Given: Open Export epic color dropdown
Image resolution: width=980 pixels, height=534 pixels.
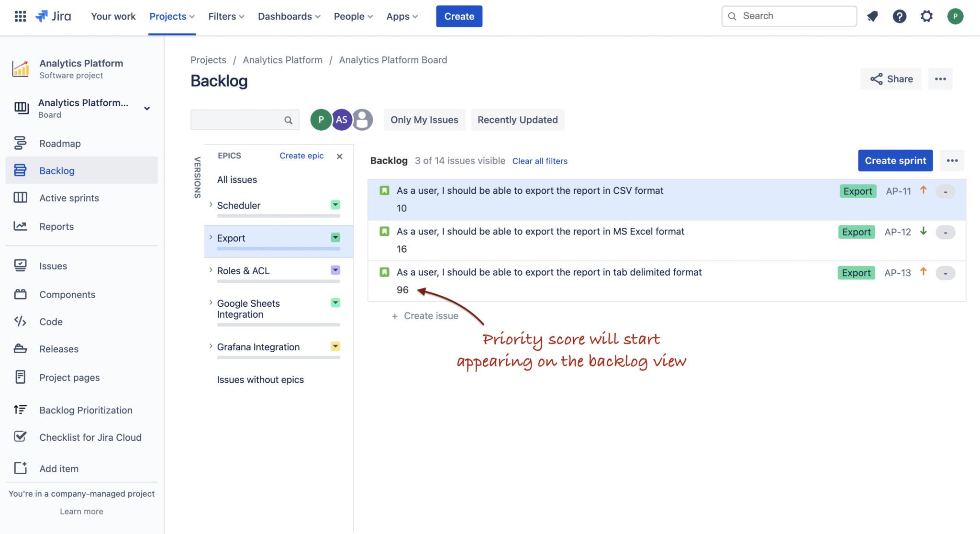Looking at the screenshot, I should pos(335,237).
